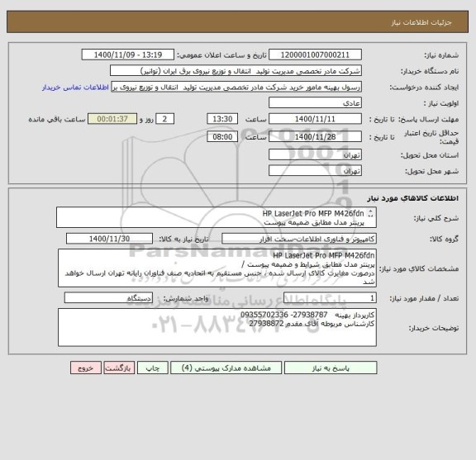476x460 pixels.
Task: Click the price validity date 1400/11/28
Action: pyautogui.click(x=315, y=137)
